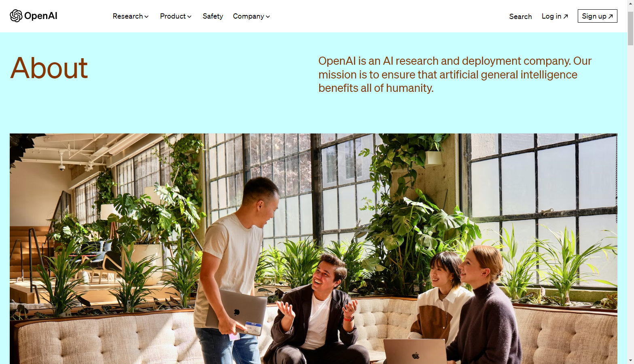The width and height of the screenshot is (634, 364).
Task: Click the Sign up button
Action: [597, 16]
